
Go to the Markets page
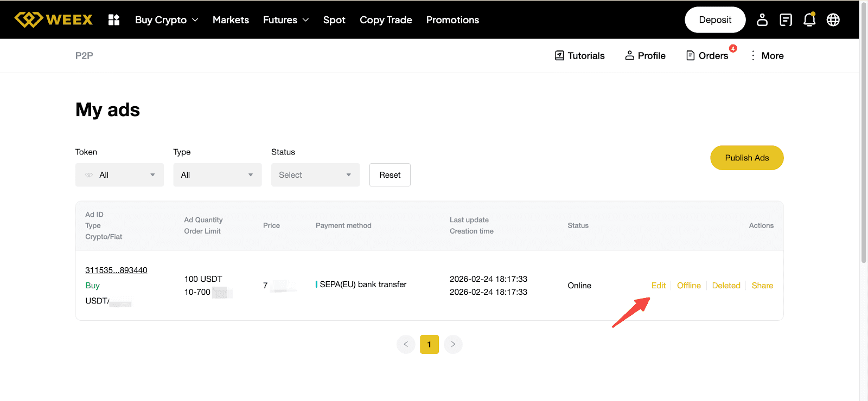pyautogui.click(x=231, y=20)
